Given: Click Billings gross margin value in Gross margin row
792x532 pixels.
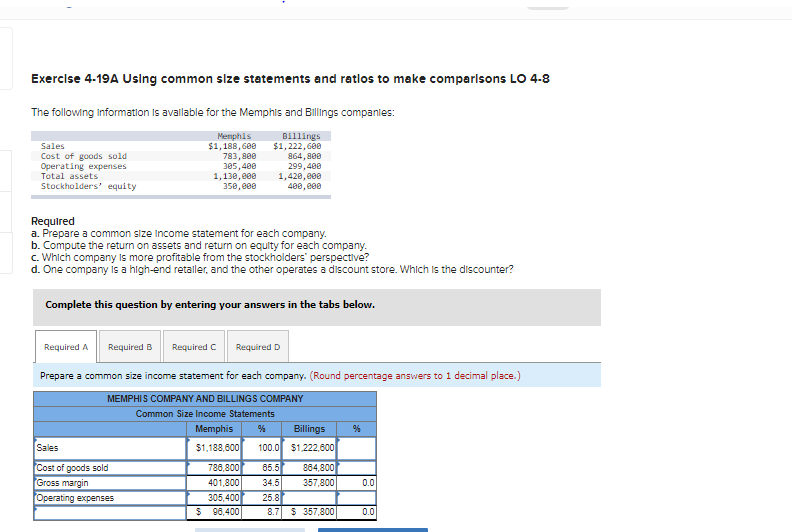Looking at the screenshot, I should coord(309,483).
